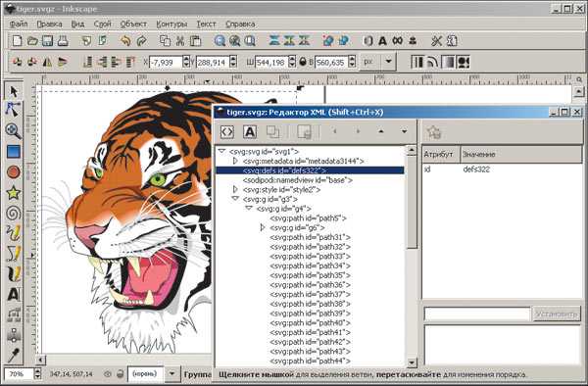Open the Контуры menu
This screenshot has width=588, height=386.
pyautogui.click(x=171, y=24)
